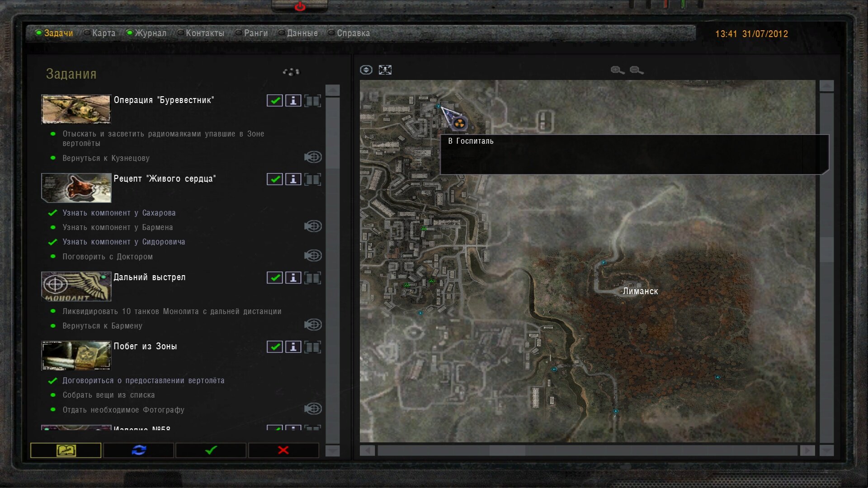Toggle the active checkmark for Побег из Зоны

(274, 347)
